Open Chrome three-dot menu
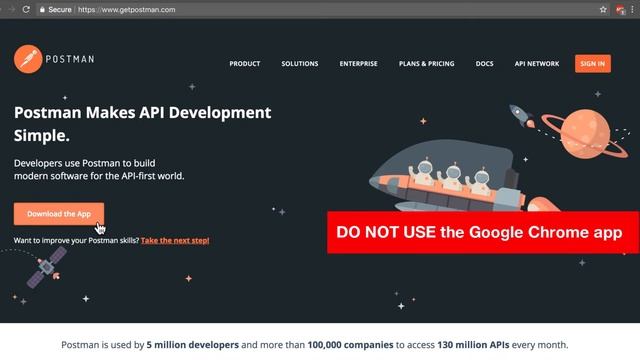This screenshot has height=360, width=640. click(632, 9)
